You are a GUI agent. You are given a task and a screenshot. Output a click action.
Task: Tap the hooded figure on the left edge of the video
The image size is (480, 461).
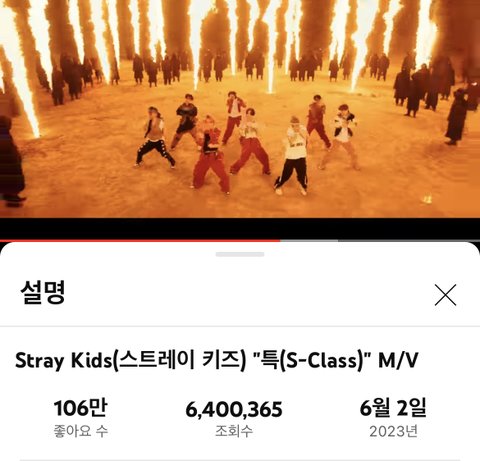point(11,161)
